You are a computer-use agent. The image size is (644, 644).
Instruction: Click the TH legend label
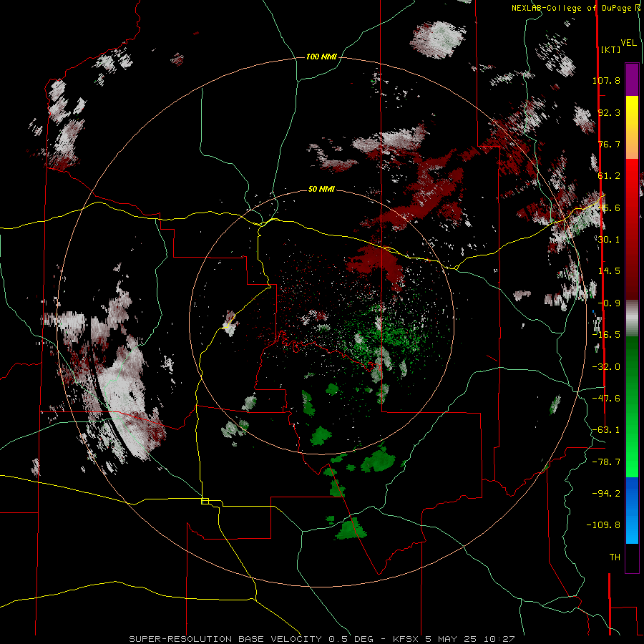(615, 557)
